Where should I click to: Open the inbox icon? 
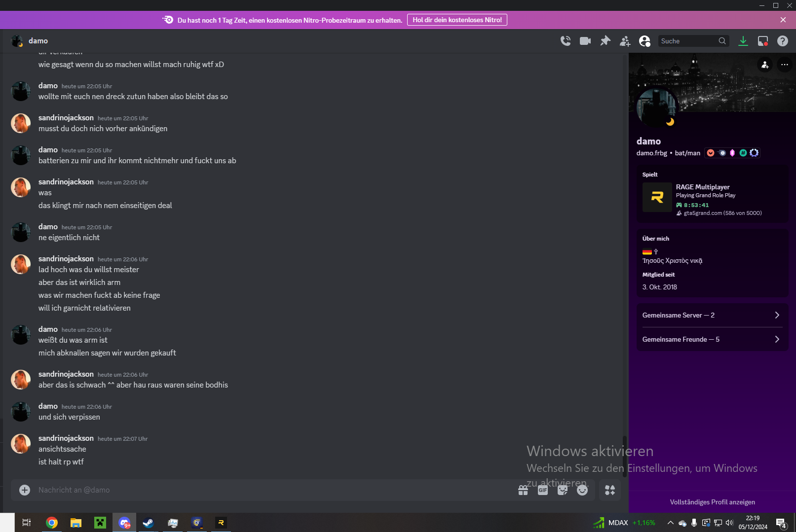coord(763,41)
